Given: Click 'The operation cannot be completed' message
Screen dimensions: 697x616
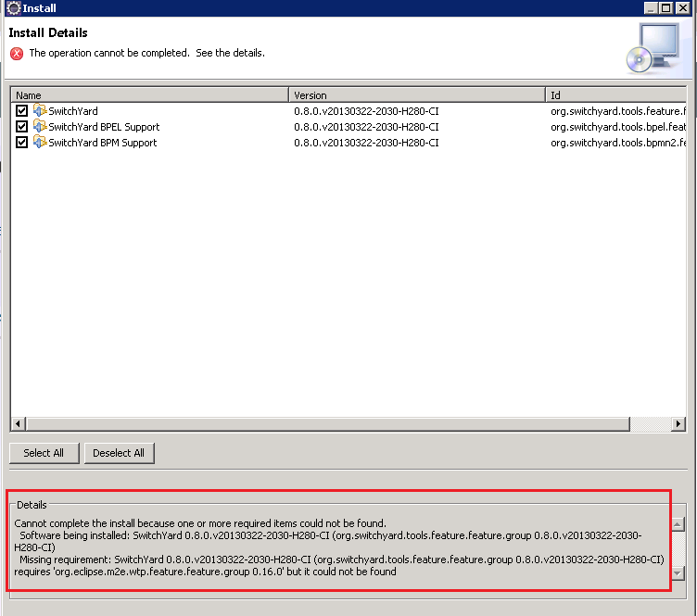Looking at the screenshot, I should (x=146, y=53).
